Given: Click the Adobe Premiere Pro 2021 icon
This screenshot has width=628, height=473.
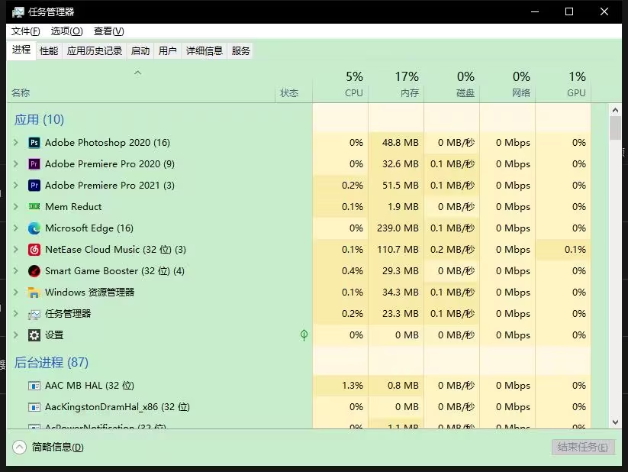Looking at the screenshot, I should tap(34, 185).
